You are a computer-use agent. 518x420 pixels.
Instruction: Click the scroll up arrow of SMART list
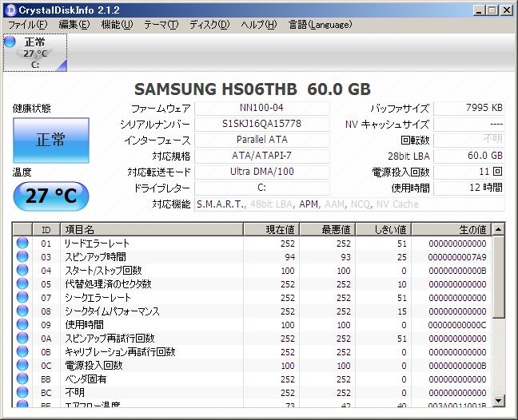pyautogui.click(x=498, y=229)
